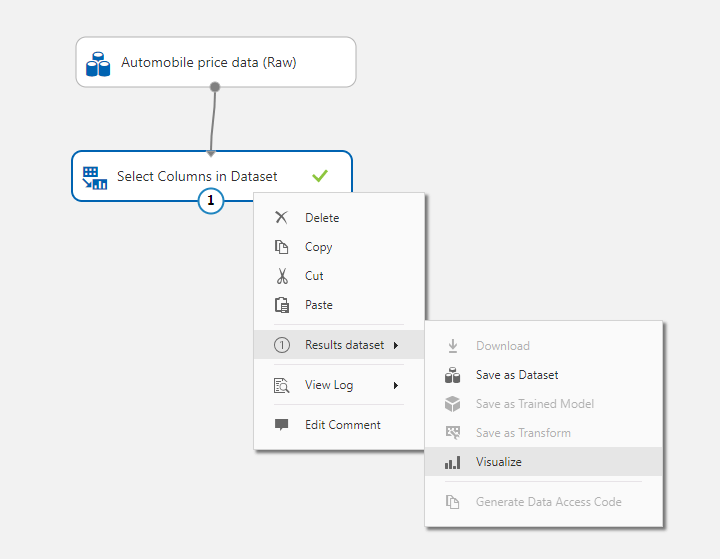Viewport: 720px width, 559px height.
Task: Choose Delete from the context menu
Action: 339,218
